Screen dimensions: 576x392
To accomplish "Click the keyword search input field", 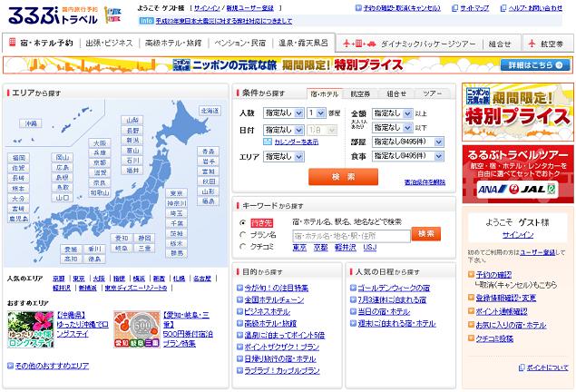I will tap(350, 235).
